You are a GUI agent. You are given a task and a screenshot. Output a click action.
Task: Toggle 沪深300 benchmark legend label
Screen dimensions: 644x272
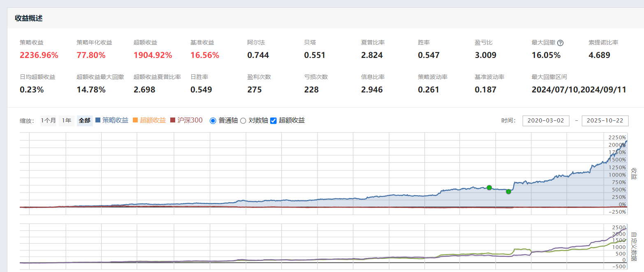pyautogui.click(x=190, y=120)
